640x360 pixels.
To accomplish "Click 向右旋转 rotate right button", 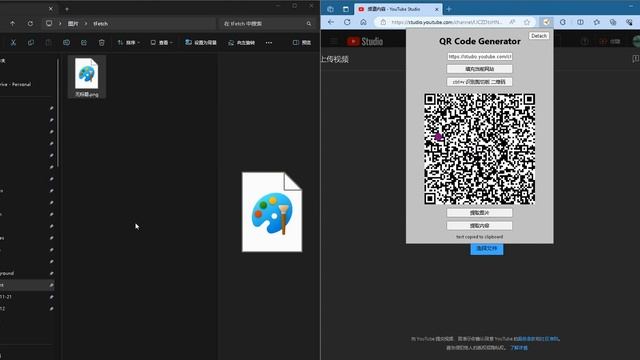I will pyautogui.click(x=242, y=42).
